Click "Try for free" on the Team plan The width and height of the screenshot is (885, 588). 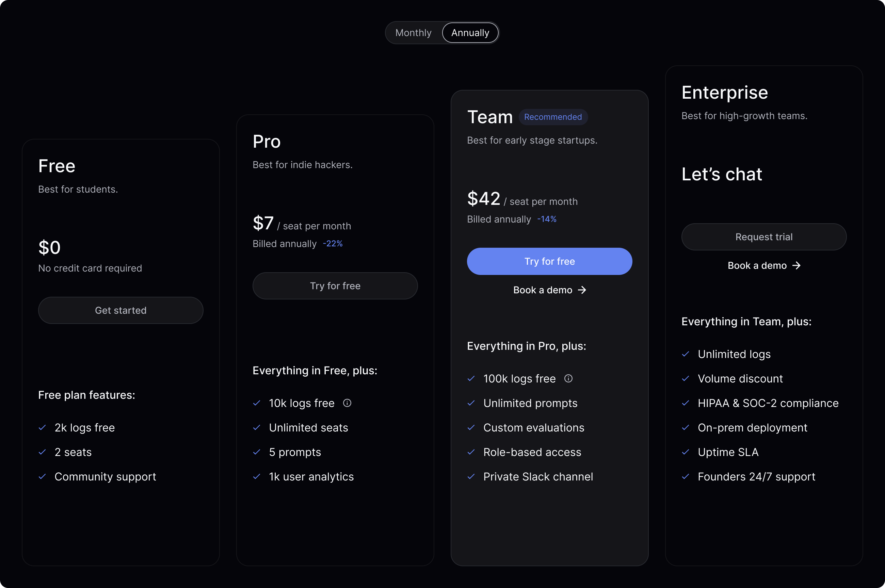[x=549, y=261]
